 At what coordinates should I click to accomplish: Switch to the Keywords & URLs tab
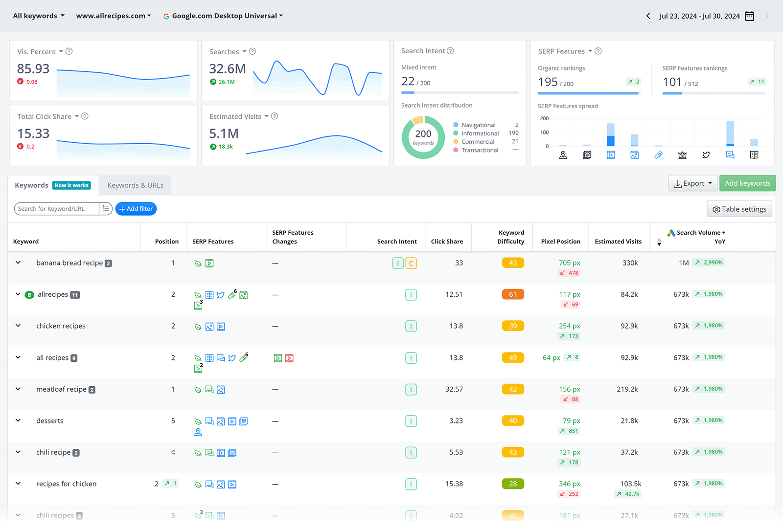coord(136,185)
